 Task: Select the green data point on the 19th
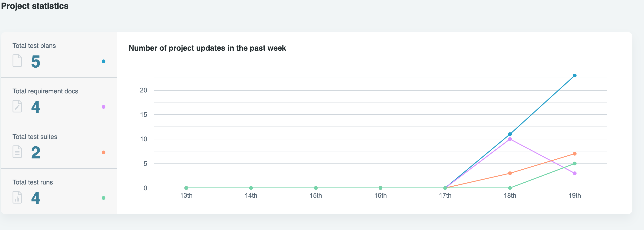pos(575,163)
